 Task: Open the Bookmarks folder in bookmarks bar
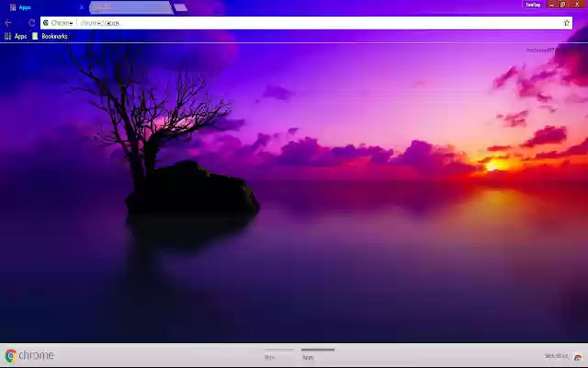tap(50, 36)
